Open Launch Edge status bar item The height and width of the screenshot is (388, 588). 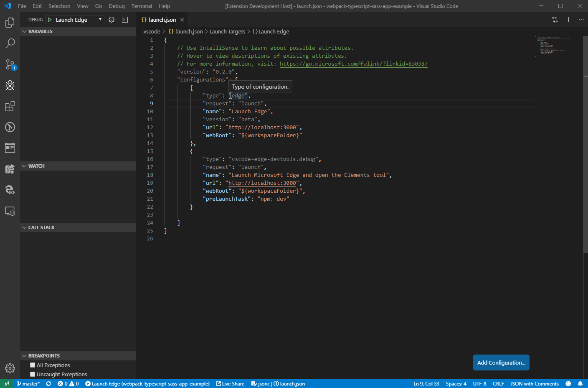tap(148, 383)
